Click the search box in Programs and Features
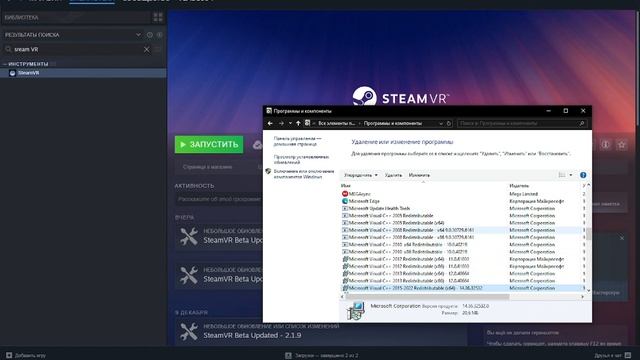This screenshot has width=640, height=360. point(522,123)
